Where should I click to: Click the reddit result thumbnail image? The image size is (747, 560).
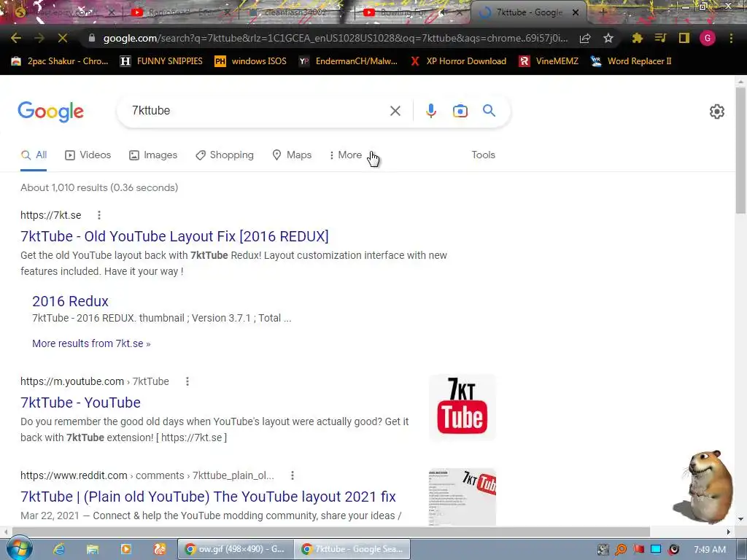tap(462, 497)
